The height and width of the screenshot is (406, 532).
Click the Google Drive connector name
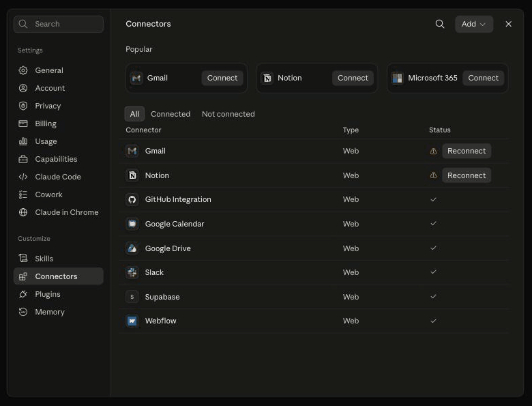coord(168,248)
